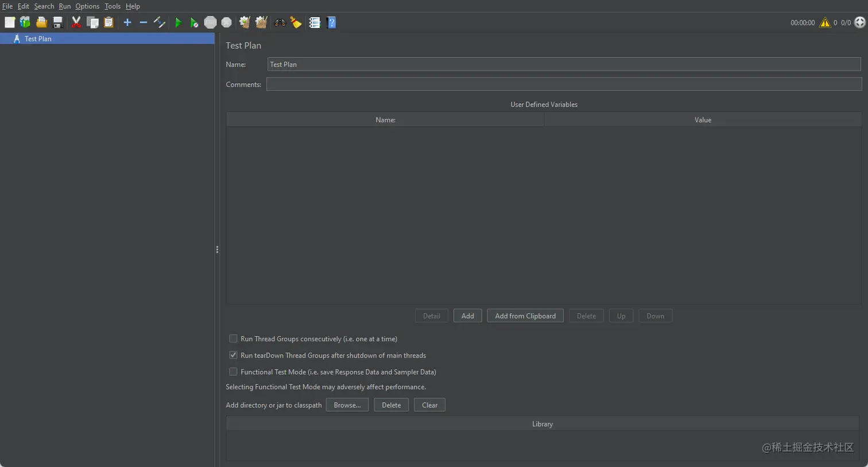Click Add from Clipboard button

tap(525, 316)
